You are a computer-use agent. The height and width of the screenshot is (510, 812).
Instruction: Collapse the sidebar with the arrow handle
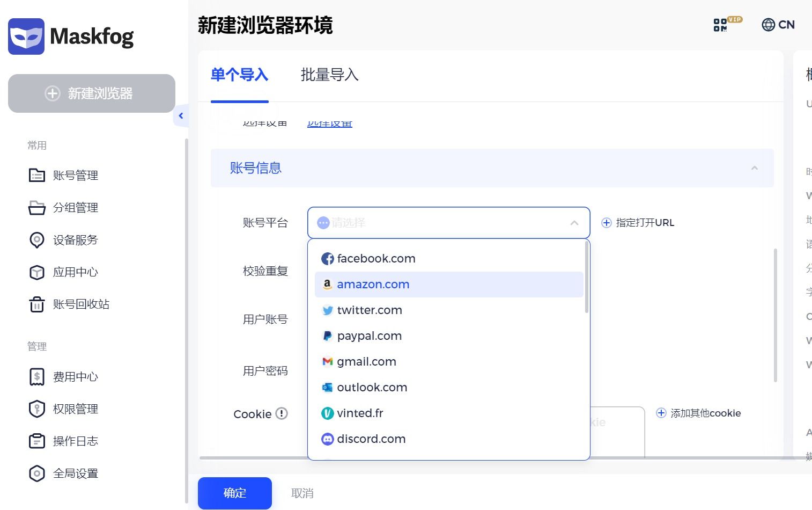pyautogui.click(x=181, y=115)
